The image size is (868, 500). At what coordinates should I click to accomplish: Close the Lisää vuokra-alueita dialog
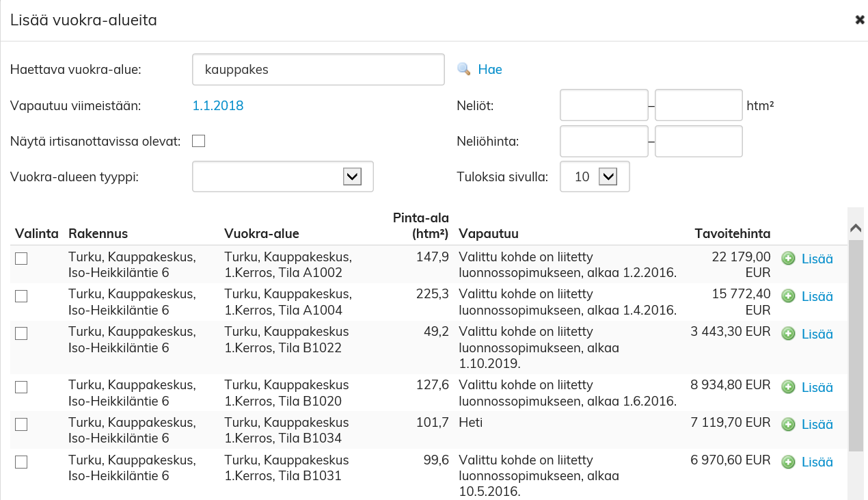[x=860, y=20]
